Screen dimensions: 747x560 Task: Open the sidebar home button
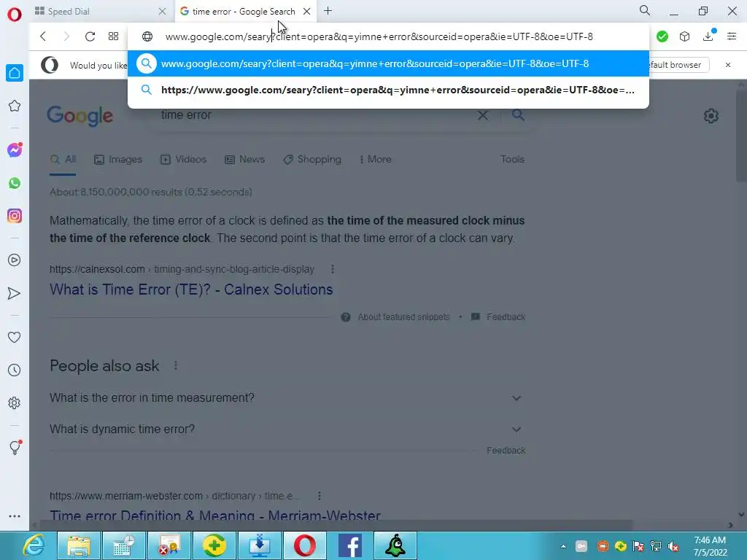(x=15, y=73)
